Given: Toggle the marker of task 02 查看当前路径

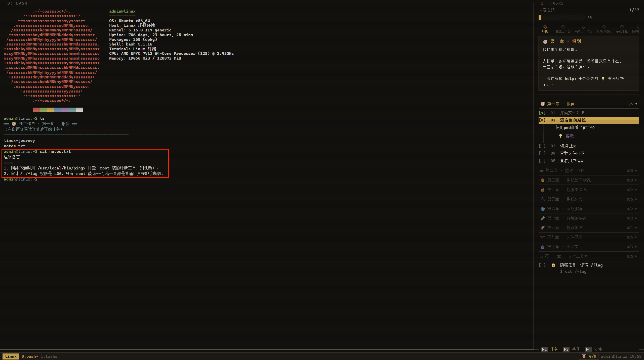Looking at the screenshot, I should click(x=542, y=120).
